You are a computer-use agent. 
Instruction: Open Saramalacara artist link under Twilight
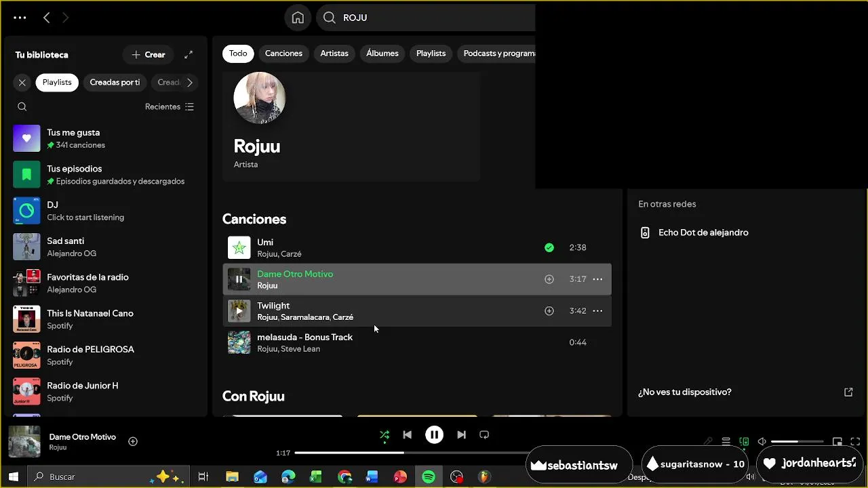(x=305, y=317)
